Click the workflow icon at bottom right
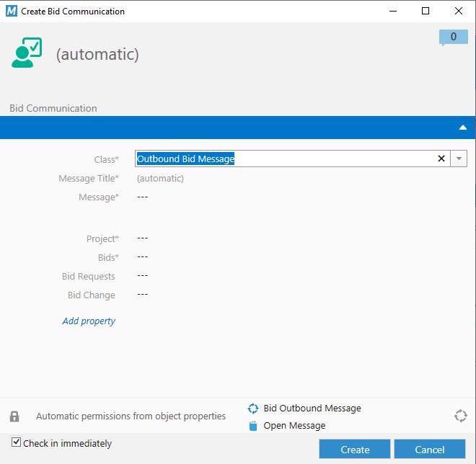476x464 pixels. [x=460, y=416]
